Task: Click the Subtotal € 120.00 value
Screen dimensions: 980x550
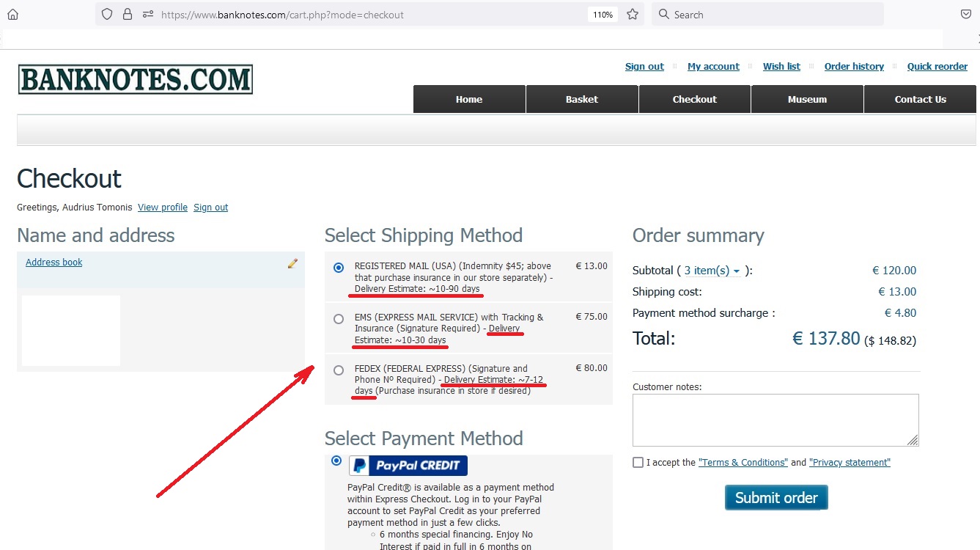Action: pos(894,271)
